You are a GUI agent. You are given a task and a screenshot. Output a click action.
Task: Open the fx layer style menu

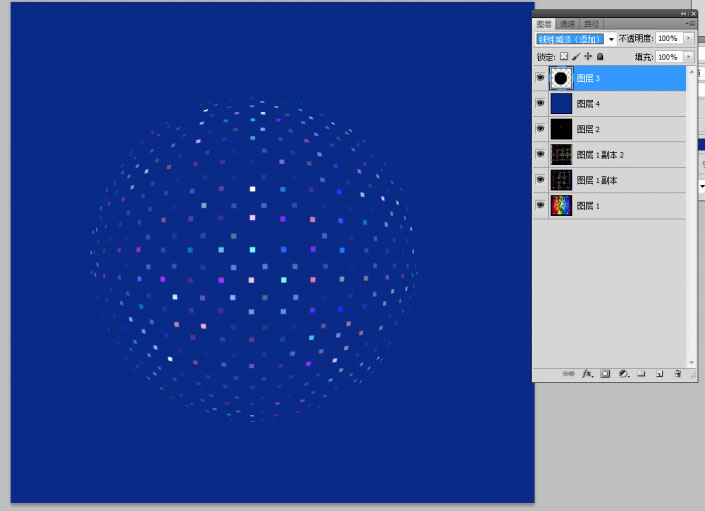coord(588,373)
